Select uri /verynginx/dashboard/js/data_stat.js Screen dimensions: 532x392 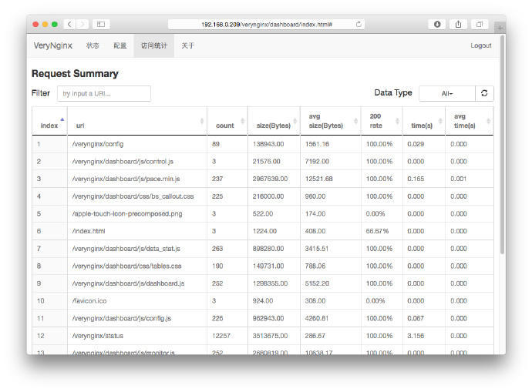click(x=126, y=249)
